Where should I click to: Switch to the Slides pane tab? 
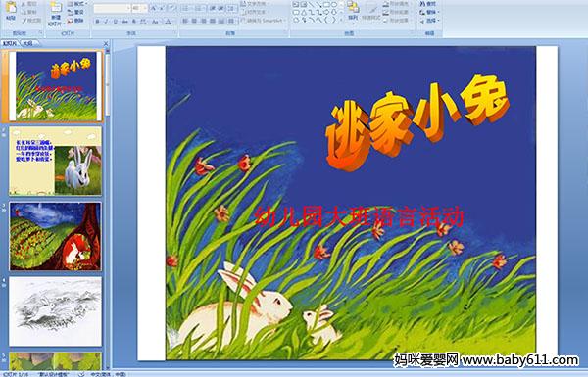(x=10, y=43)
